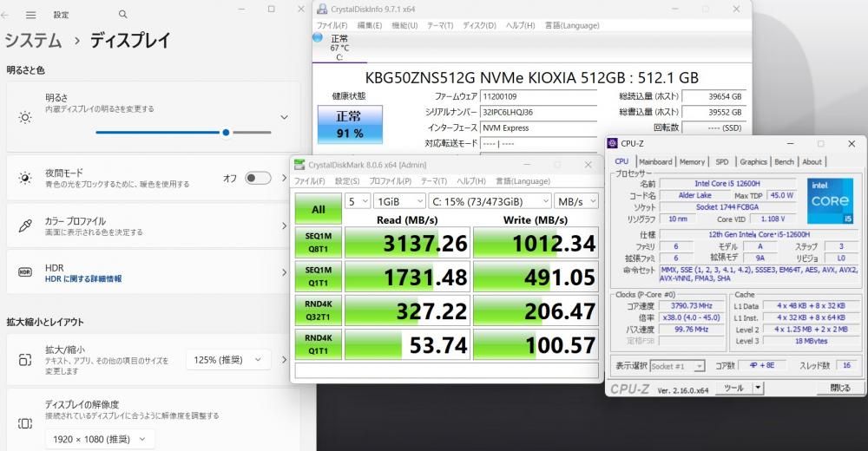Open the C: drive selection dropdown
This screenshot has width=868, height=451.
(490, 201)
